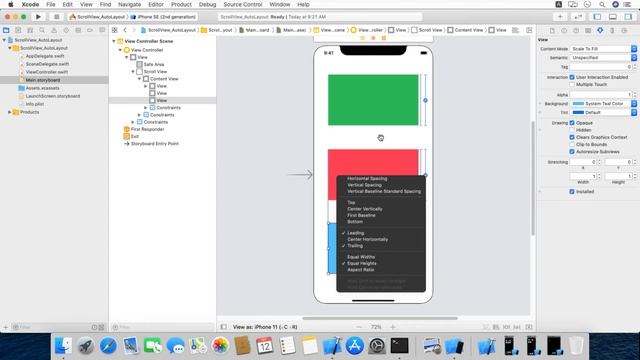
Task: Open the Project navigator folder icon
Action: click(x=6, y=30)
